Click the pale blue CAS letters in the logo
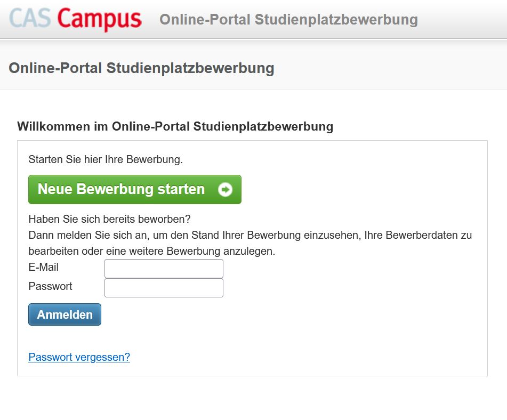 point(30,18)
